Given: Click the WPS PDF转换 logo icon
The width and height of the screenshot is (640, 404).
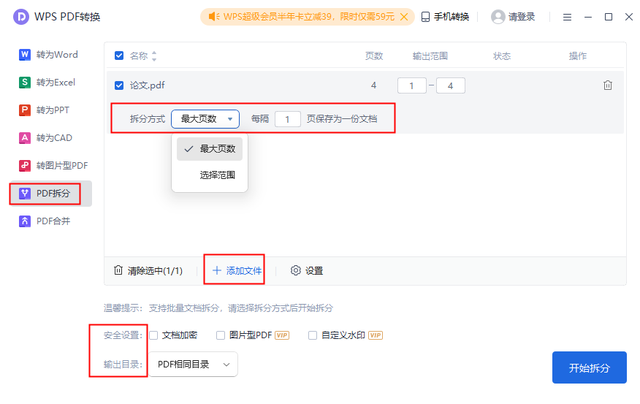Looking at the screenshot, I should coord(21,17).
